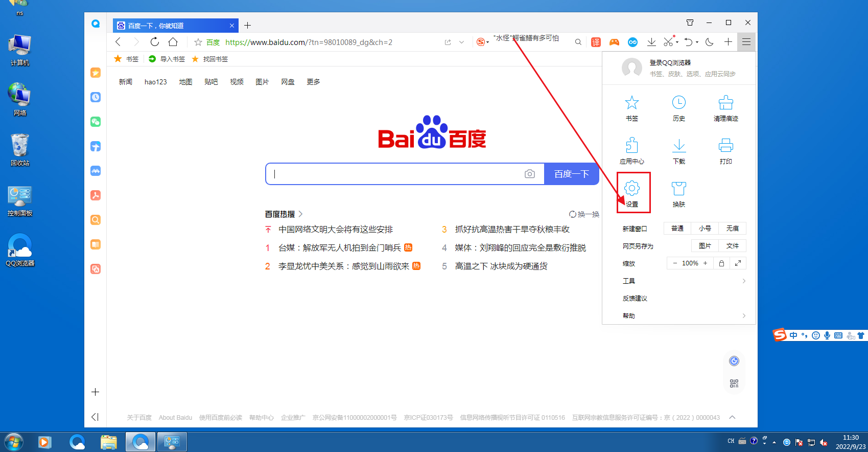Screen dimensions: 868x452
Task: Show hidden system tray icons arrow
Action: 774,442
